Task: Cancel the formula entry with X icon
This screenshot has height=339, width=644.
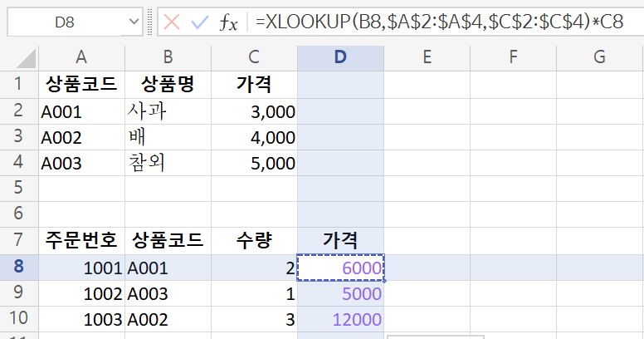Action: (x=171, y=22)
